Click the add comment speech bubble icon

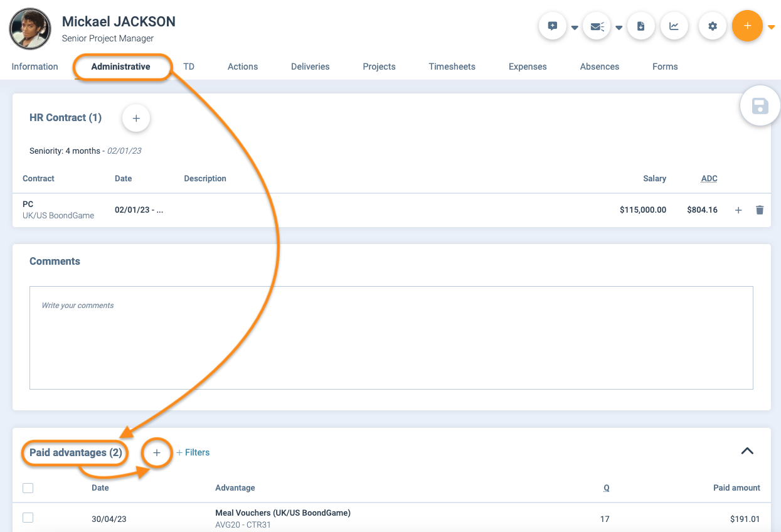click(553, 26)
